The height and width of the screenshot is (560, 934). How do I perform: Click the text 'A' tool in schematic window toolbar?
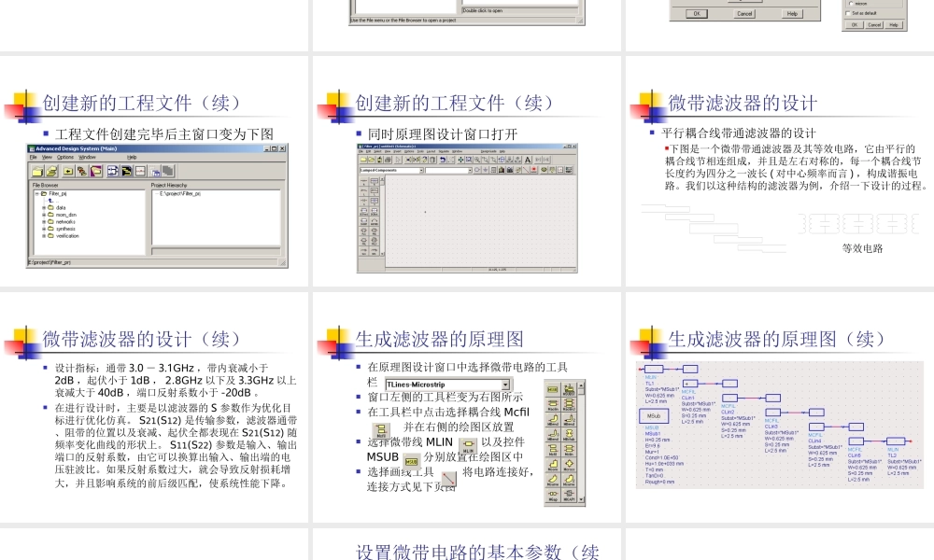[x=528, y=160]
